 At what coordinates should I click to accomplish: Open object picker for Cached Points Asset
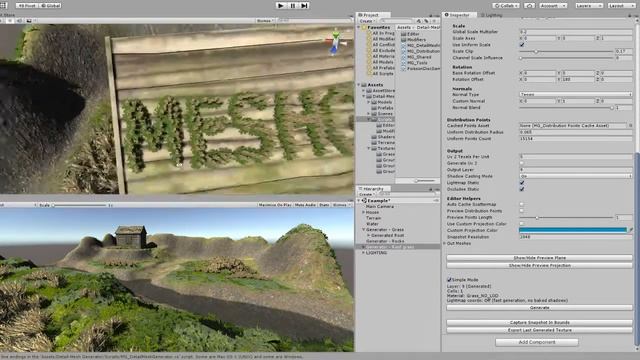click(630, 126)
